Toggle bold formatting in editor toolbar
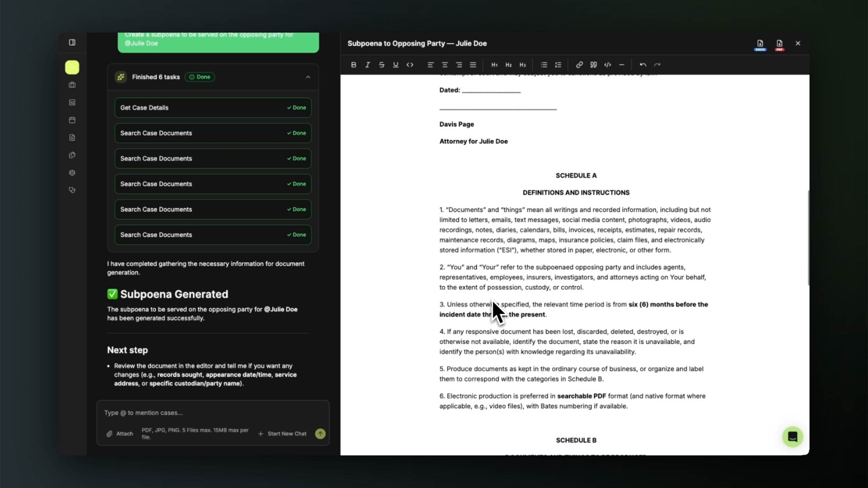 [354, 65]
